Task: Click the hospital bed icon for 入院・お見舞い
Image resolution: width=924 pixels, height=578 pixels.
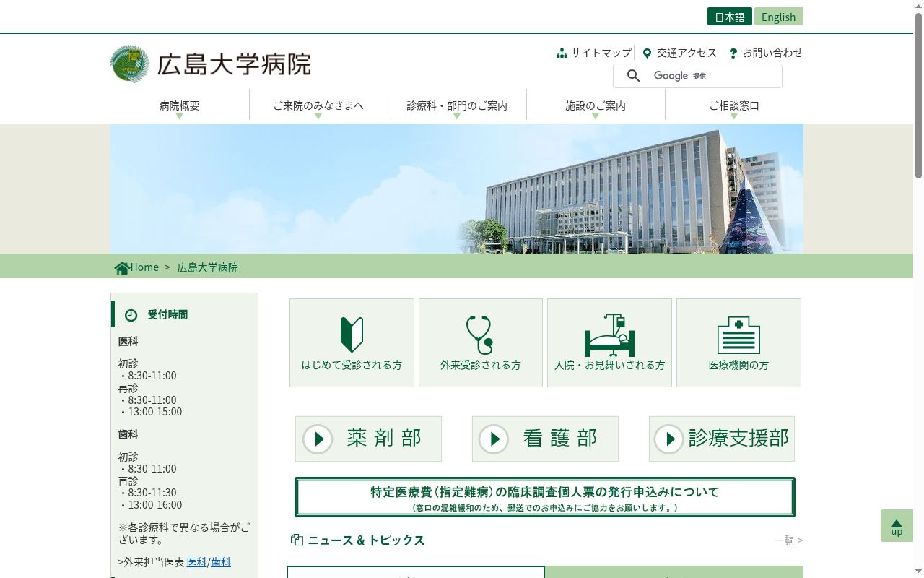Action: pyautogui.click(x=609, y=335)
